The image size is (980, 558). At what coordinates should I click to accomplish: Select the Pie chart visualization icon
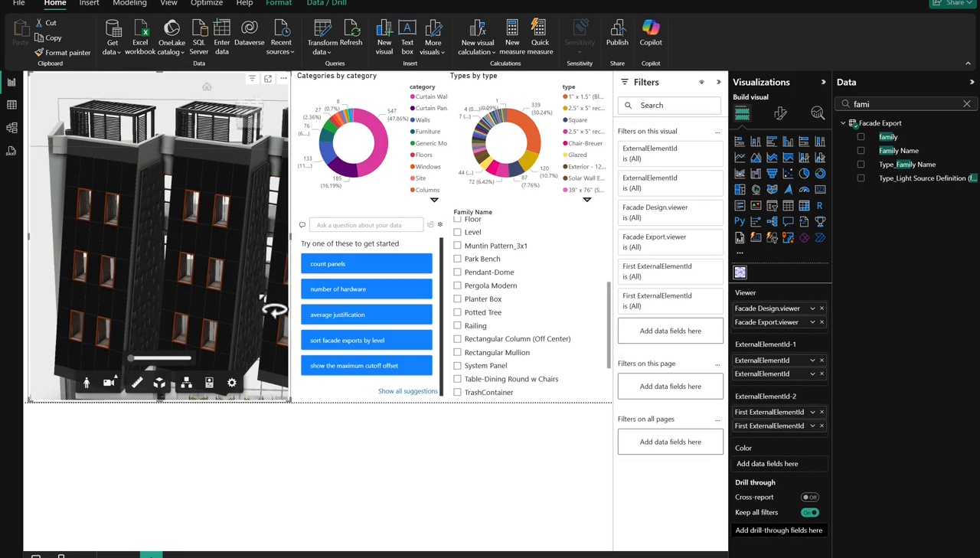coord(804,173)
